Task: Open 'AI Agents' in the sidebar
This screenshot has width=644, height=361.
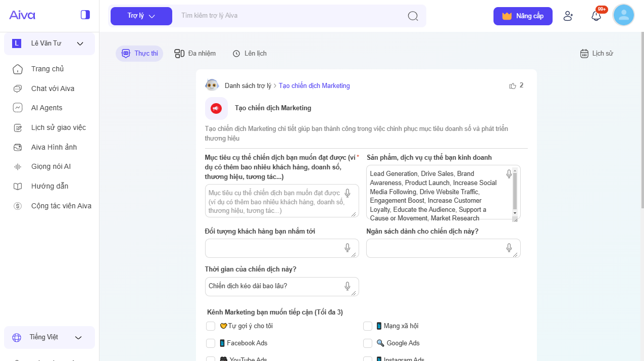Action: (46, 108)
